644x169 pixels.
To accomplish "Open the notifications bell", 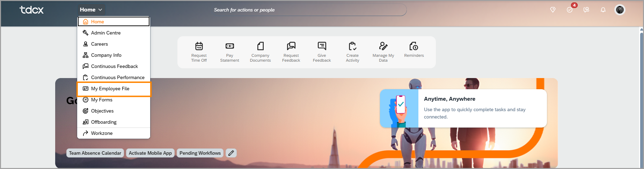I will (603, 10).
